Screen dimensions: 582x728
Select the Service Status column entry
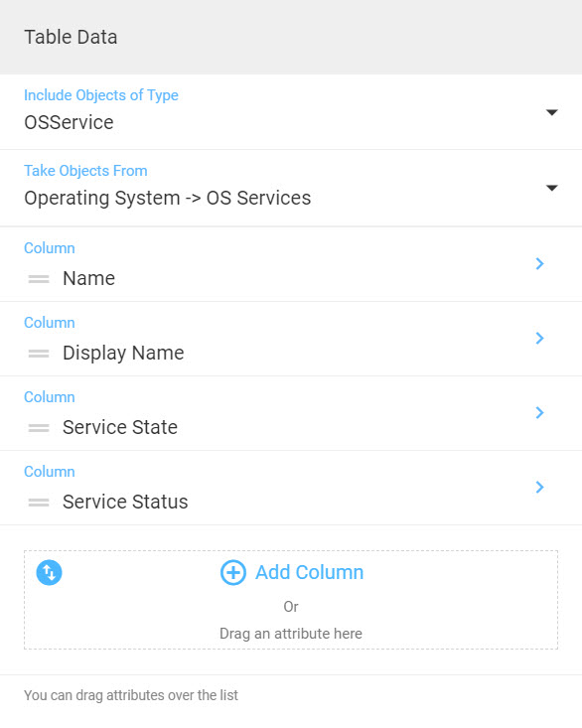[x=291, y=488]
